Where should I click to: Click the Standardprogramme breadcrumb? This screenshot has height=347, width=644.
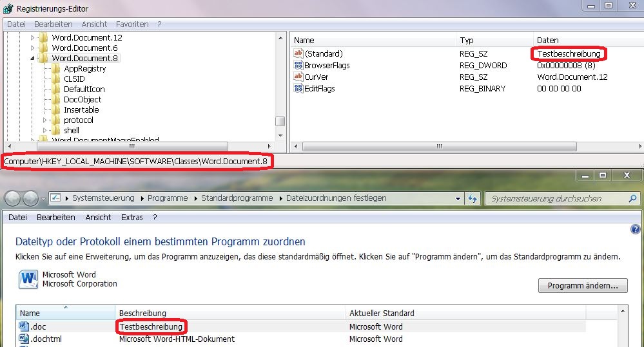(x=237, y=198)
